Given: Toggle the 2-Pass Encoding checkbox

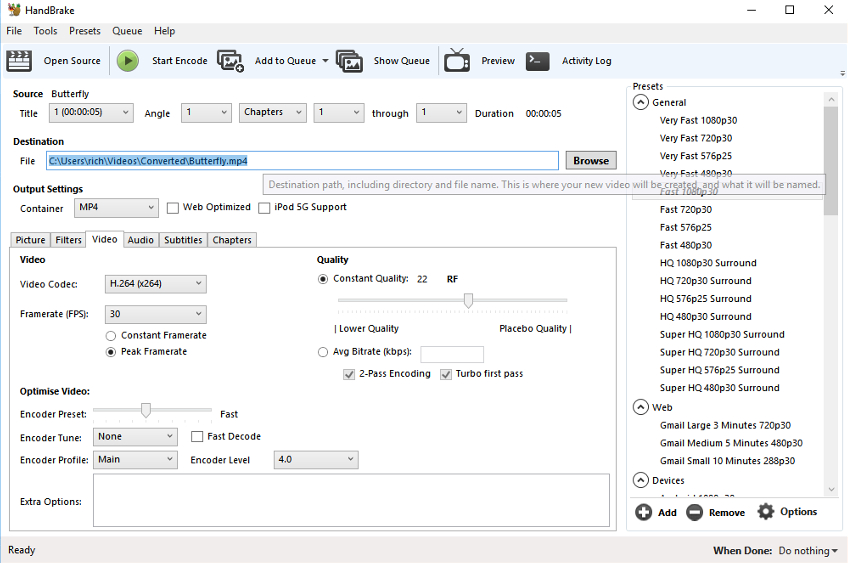Looking at the screenshot, I should point(349,374).
